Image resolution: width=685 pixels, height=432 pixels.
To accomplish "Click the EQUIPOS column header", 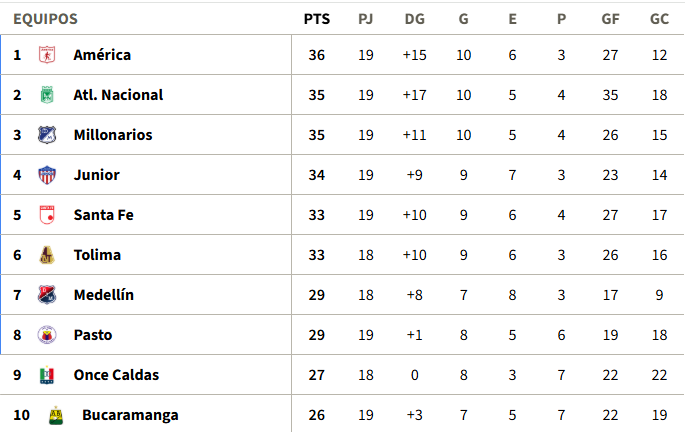I will [x=45, y=19].
